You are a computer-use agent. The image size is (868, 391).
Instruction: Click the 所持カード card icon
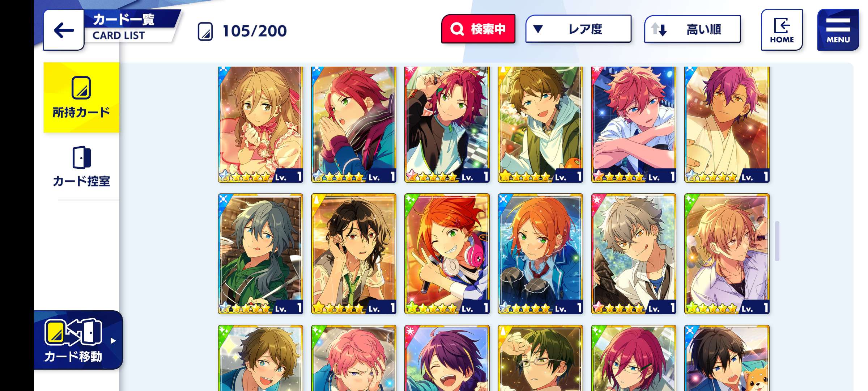(81, 88)
